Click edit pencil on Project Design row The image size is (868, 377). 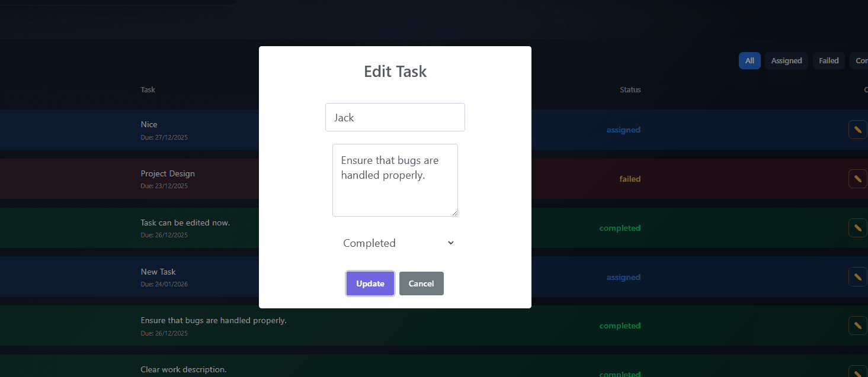tap(857, 179)
